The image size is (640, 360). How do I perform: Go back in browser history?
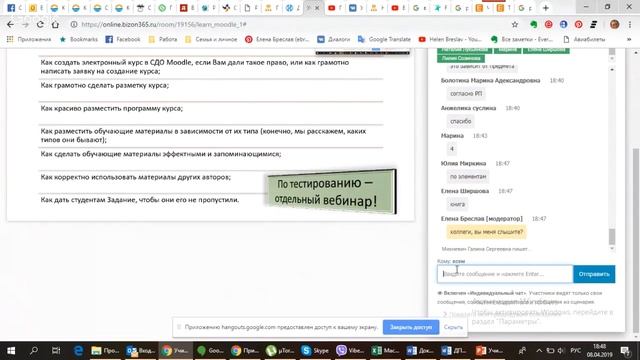point(10,24)
